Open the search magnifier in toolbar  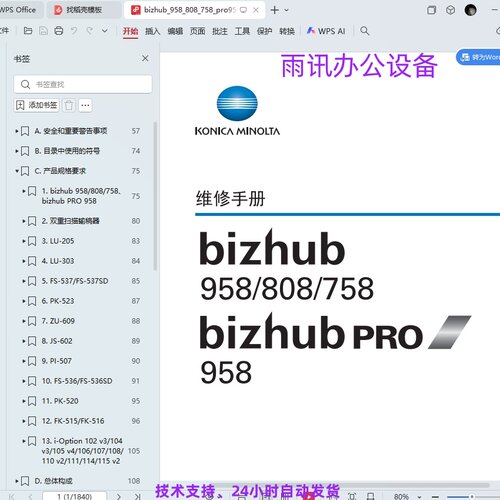[365, 31]
